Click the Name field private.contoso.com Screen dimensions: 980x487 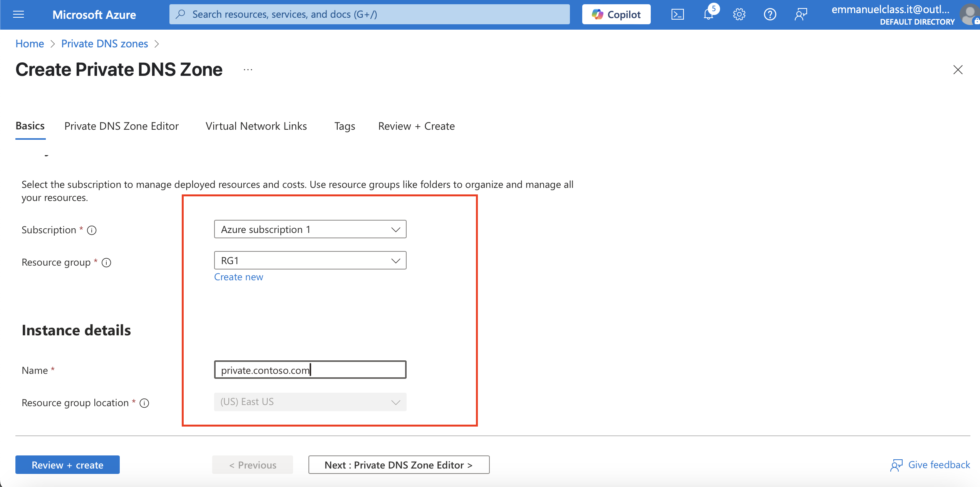point(310,370)
